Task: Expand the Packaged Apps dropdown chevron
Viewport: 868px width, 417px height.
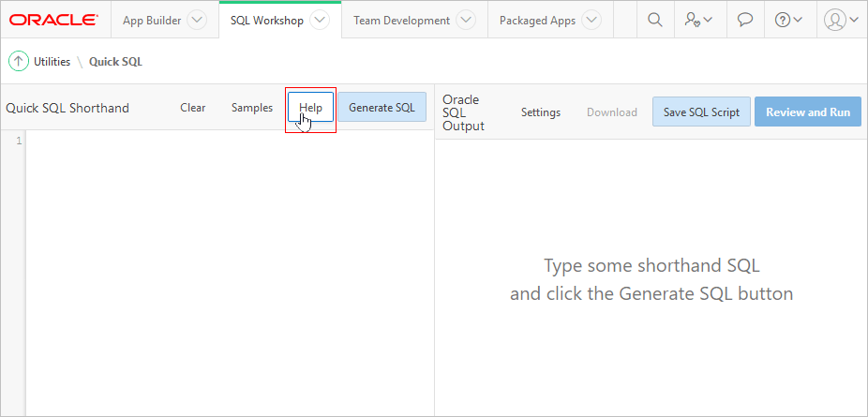Action: pos(592,21)
